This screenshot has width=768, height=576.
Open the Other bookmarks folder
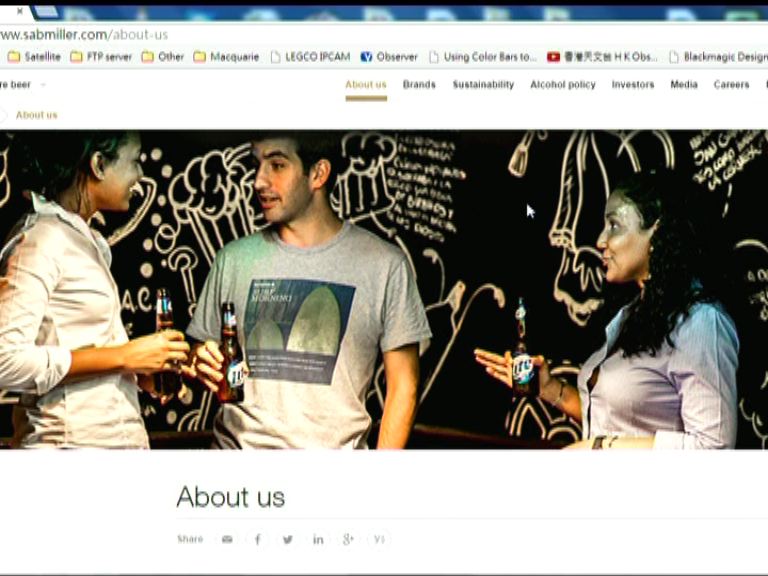163,57
